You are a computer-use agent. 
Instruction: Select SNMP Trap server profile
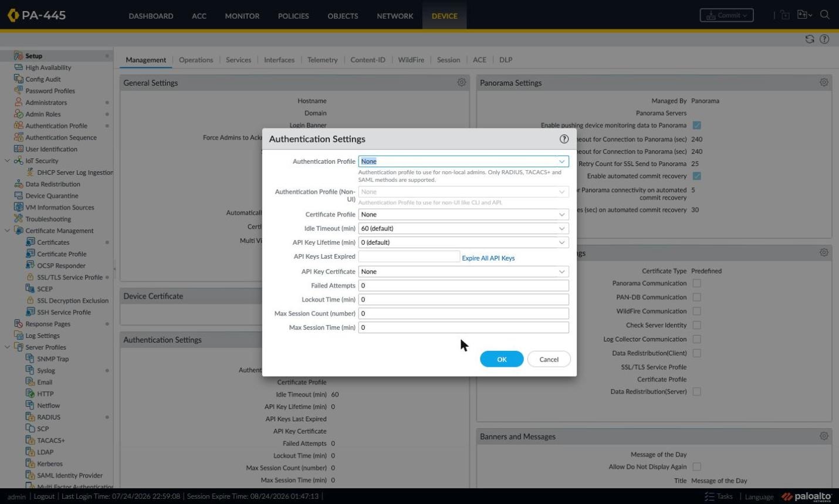[x=53, y=359]
